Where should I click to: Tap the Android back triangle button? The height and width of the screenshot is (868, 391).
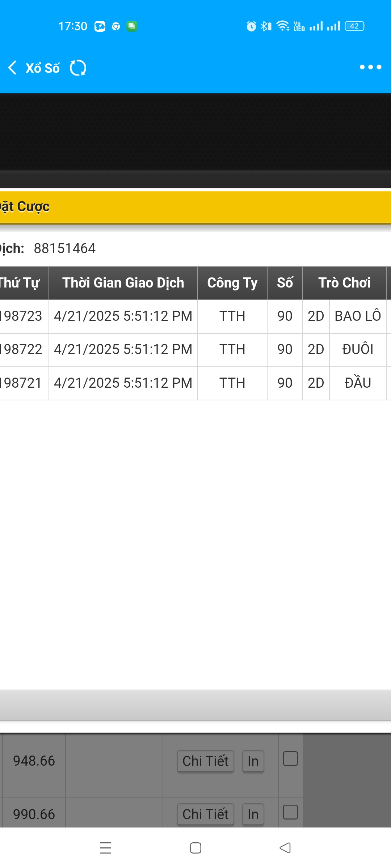coord(285,848)
